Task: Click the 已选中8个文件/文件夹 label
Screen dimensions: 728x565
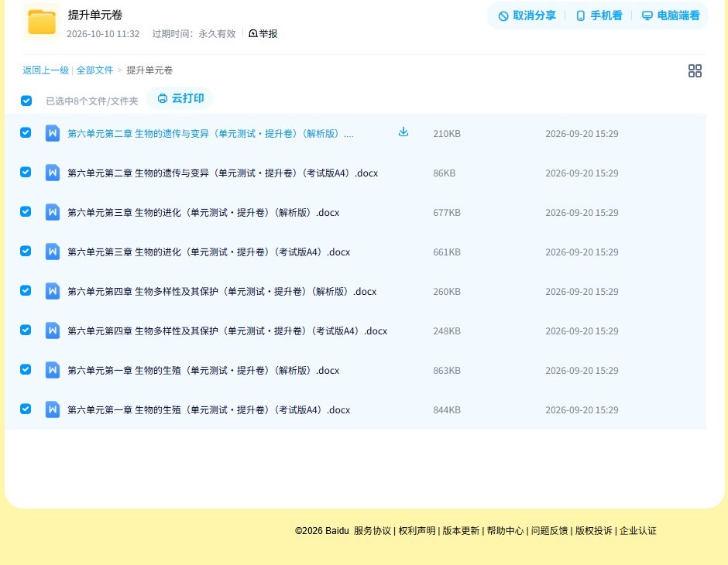Action: (x=92, y=101)
